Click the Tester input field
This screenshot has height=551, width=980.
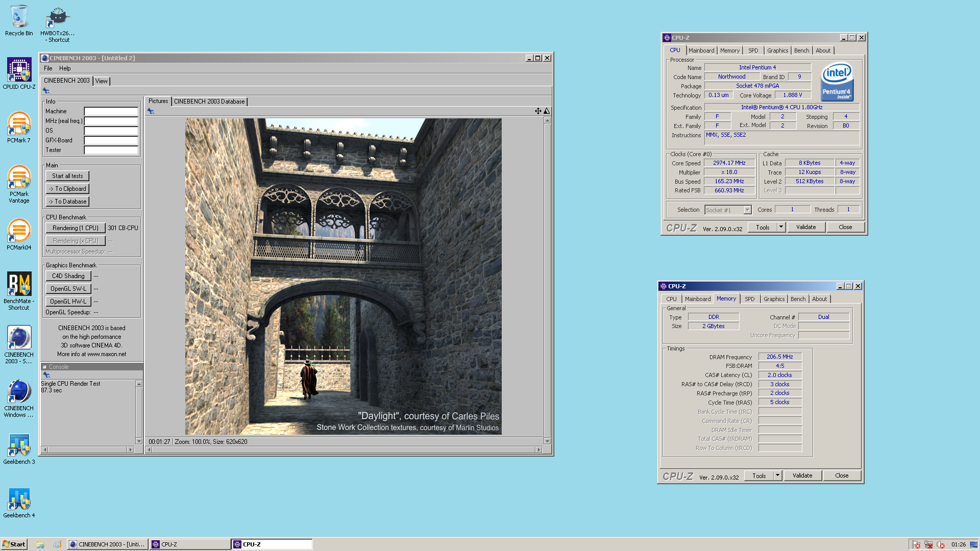point(111,150)
